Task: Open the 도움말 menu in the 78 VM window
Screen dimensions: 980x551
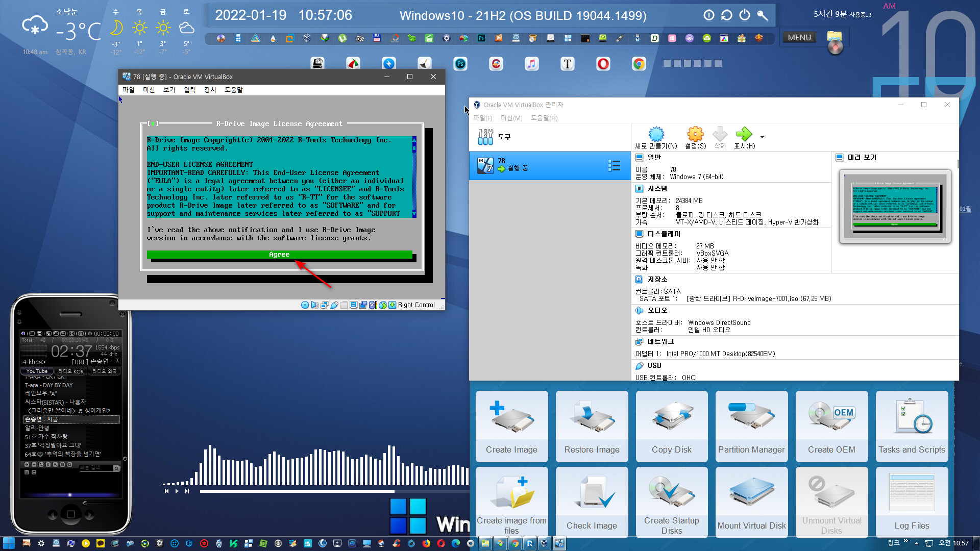Action: pos(234,90)
